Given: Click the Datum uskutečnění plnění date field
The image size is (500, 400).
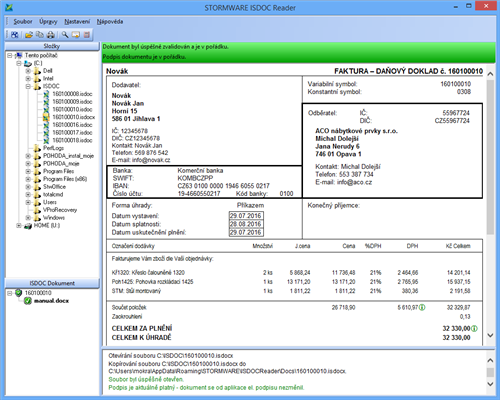Looking at the screenshot, I should pos(246,232).
